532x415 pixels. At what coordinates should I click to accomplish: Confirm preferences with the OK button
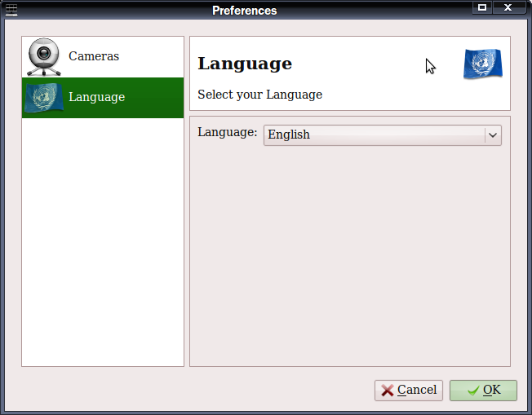point(483,391)
